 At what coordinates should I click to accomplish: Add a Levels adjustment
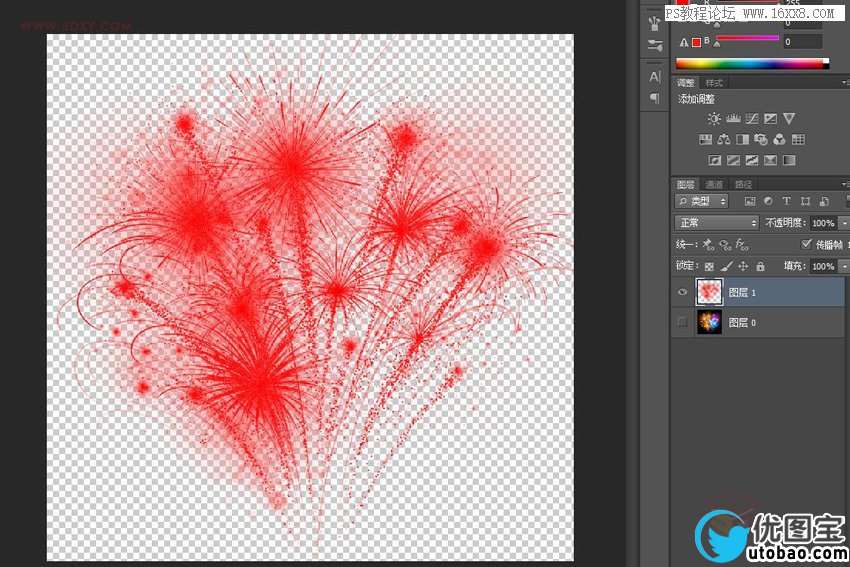(733, 119)
